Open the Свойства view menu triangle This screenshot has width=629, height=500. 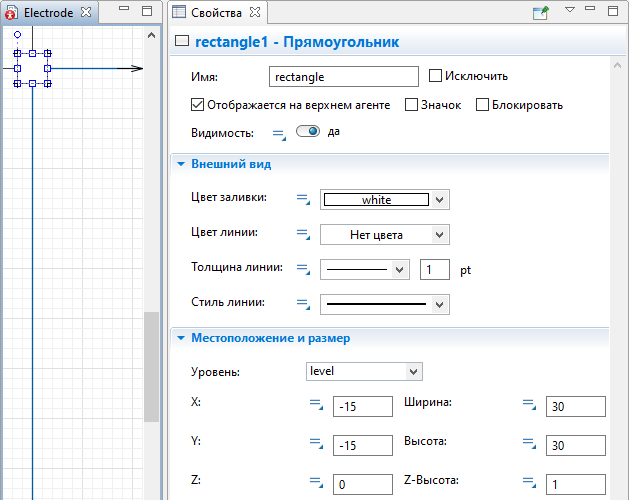(570, 10)
